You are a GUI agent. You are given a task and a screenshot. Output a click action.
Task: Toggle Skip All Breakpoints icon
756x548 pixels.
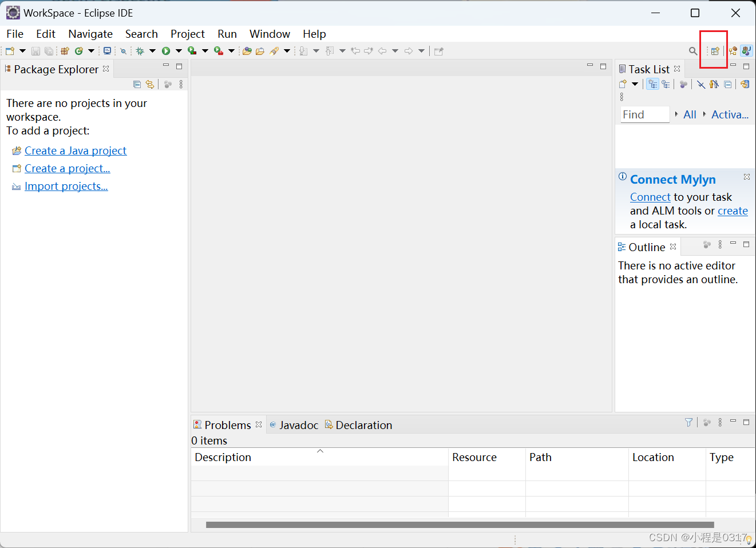coord(123,51)
